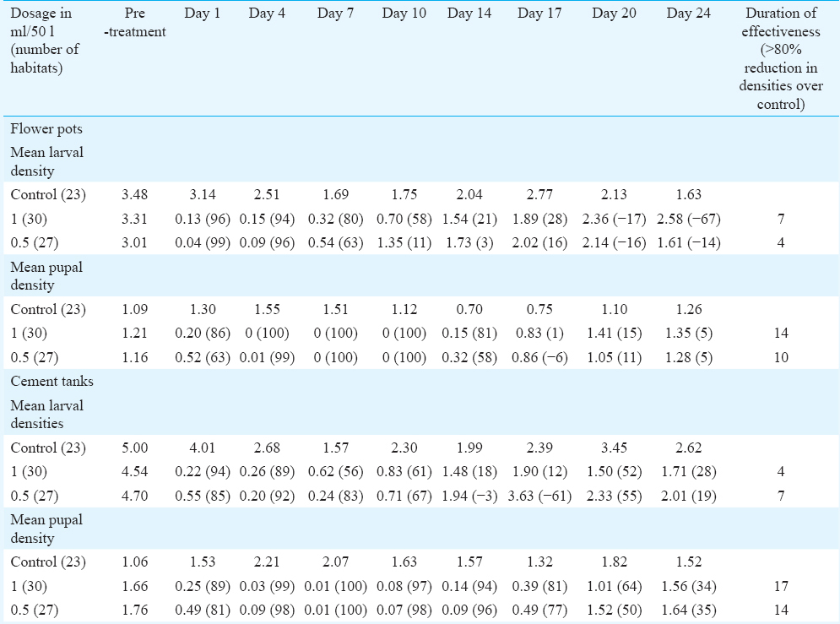Click the cell '1.35 (11)'
This screenshot has width=840, height=624.
tap(404, 242)
